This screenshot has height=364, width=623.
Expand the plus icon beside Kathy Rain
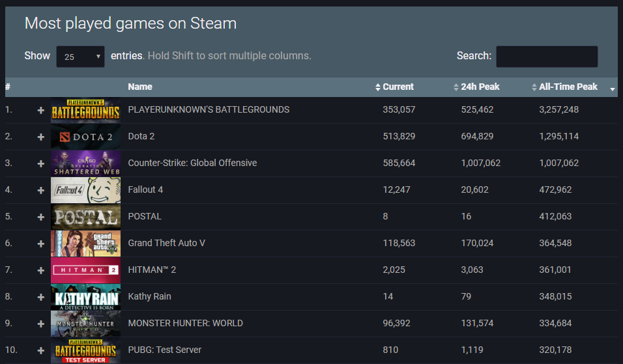(x=40, y=297)
